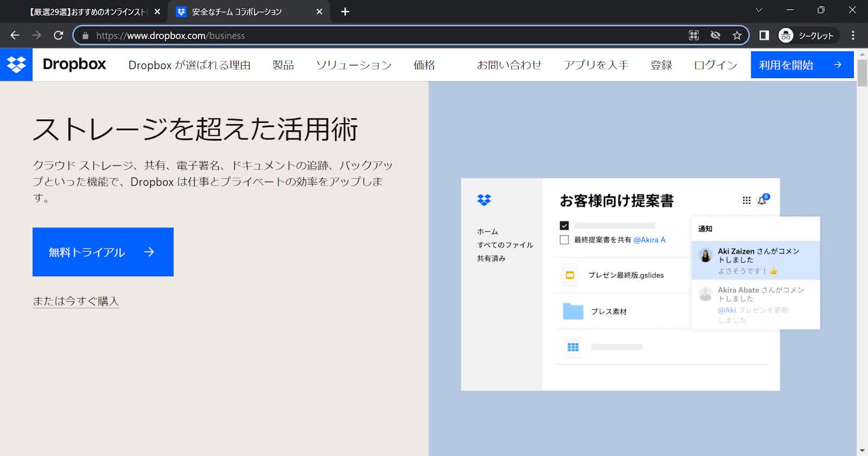Click the browser forward arrow
This screenshot has height=456, width=868.
click(36, 35)
